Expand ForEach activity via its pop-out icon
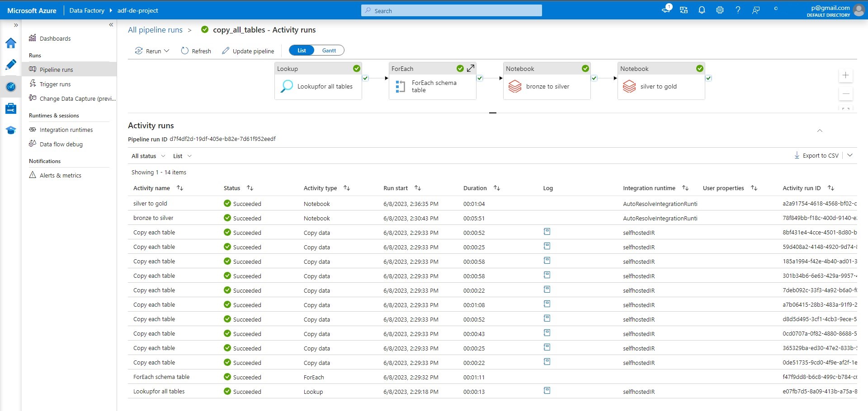 [x=470, y=68]
